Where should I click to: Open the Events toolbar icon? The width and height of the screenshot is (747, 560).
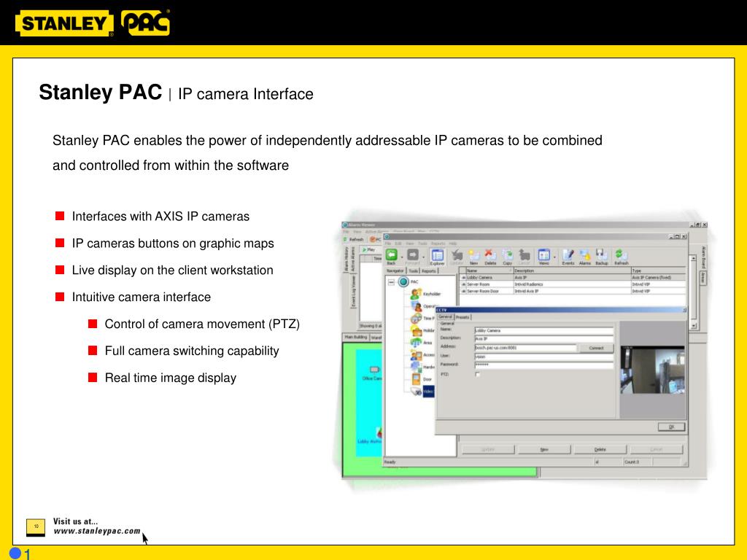(x=568, y=255)
